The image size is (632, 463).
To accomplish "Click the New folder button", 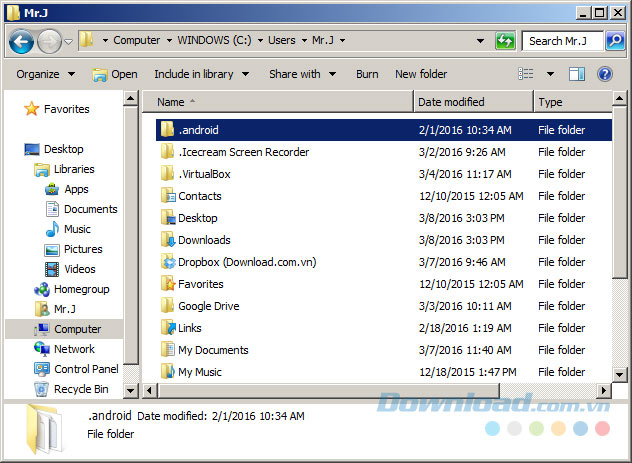I will [x=421, y=74].
